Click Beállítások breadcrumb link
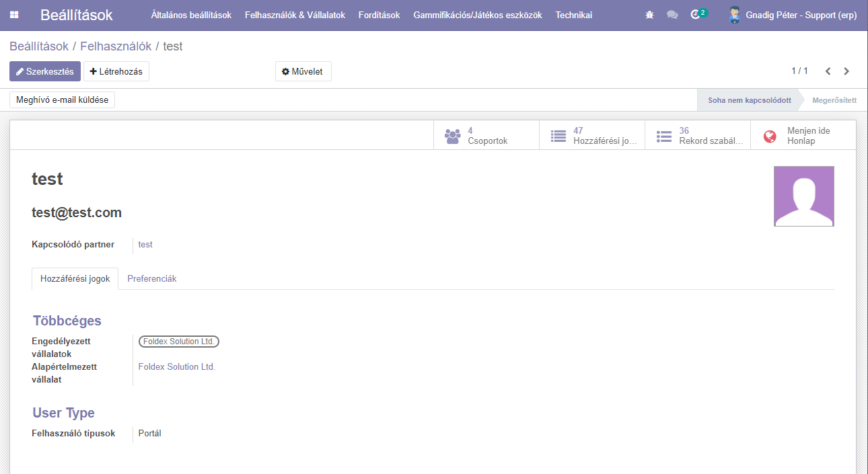Image resolution: width=868 pixels, height=474 pixels. (39, 46)
